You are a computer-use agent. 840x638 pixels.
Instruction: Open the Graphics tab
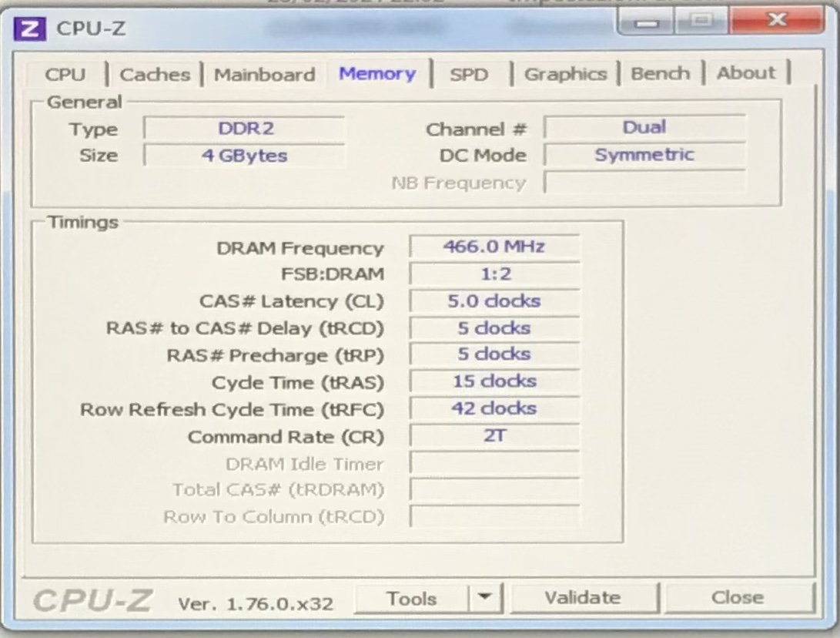(565, 74)
